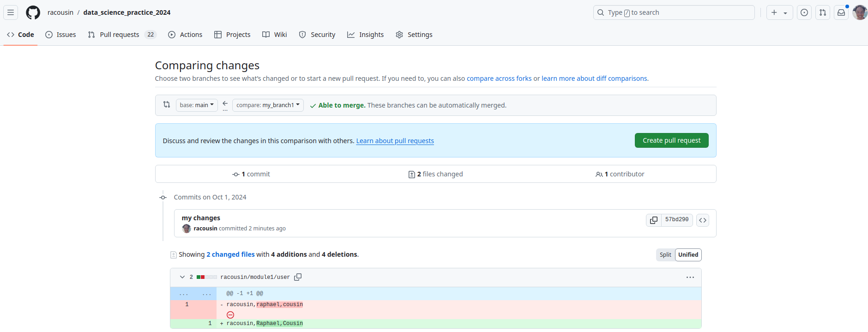Follow the Learn about pull requests link
This screenshot has width=868, height=332.
coord(395,141)
